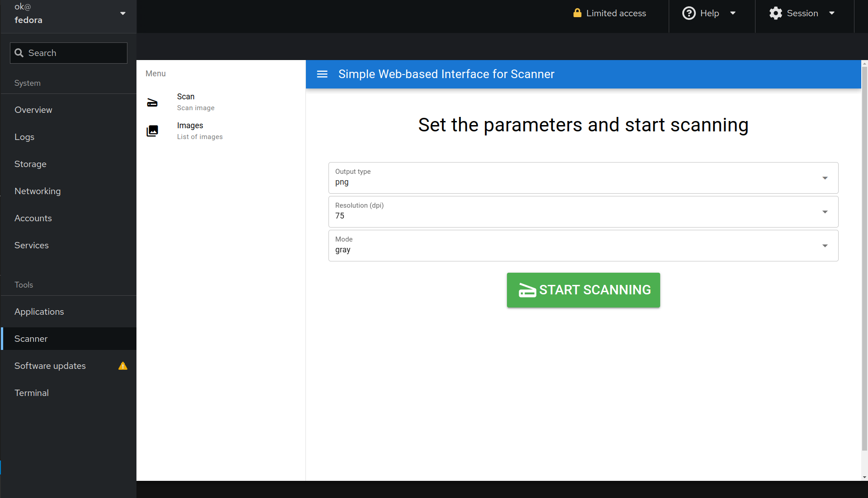Screen dimensions: 868x498
Task: Start scanning with the green button
Action: [583, 290]
